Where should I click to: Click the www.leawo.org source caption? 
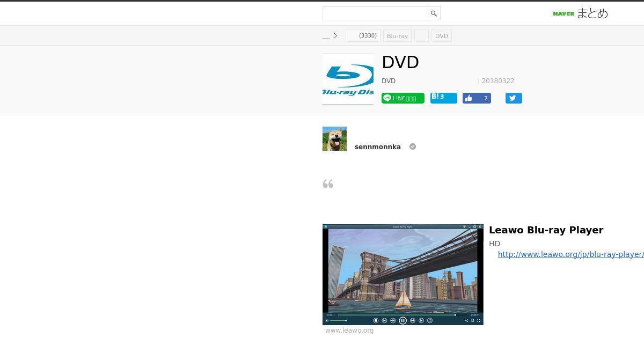[349, 330]
